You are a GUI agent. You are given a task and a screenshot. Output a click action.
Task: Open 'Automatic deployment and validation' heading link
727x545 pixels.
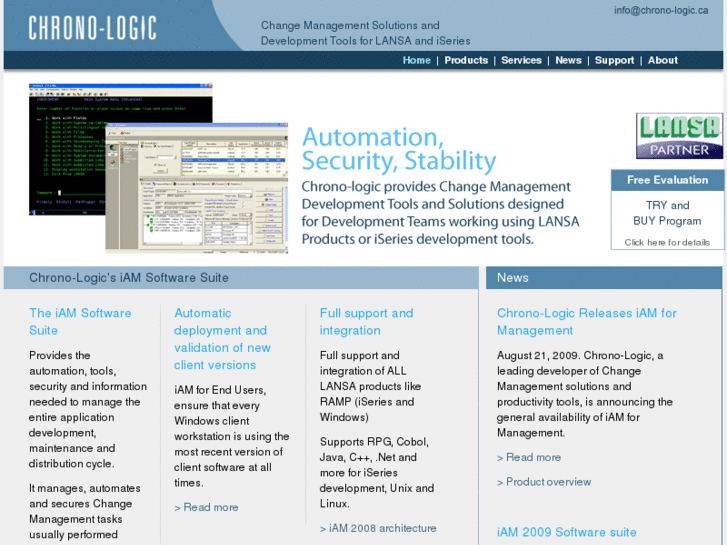(222, 339)
